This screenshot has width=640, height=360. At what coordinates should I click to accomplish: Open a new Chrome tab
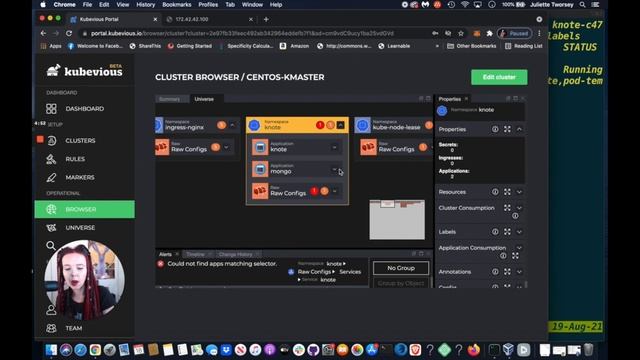[x=266, y=19]
